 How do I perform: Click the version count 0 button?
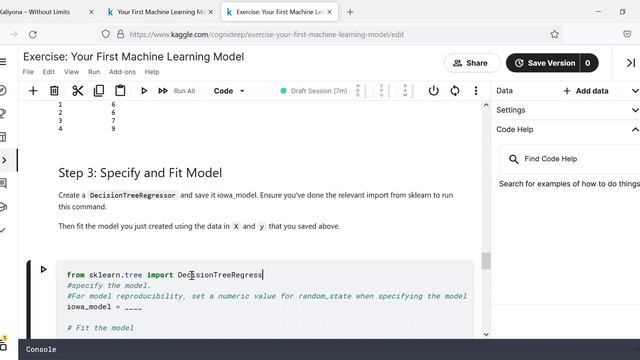pos(589,63)
